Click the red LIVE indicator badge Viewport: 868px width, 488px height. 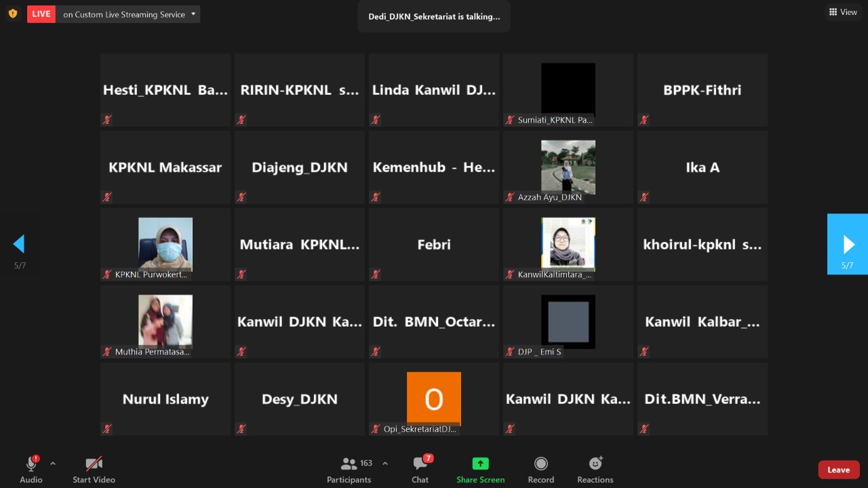click(x=41, y=14)
